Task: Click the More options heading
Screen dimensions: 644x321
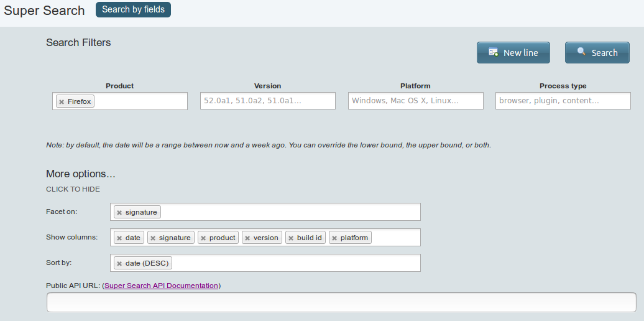Action: pos(81,174)
